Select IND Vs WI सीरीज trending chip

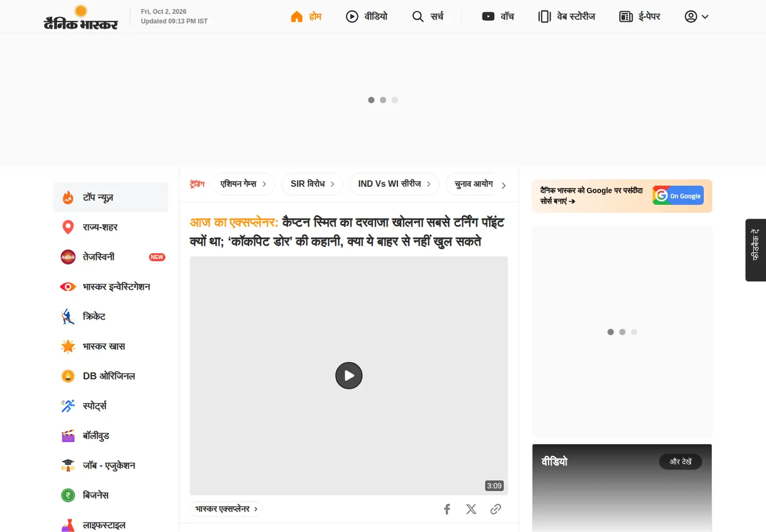394,184
